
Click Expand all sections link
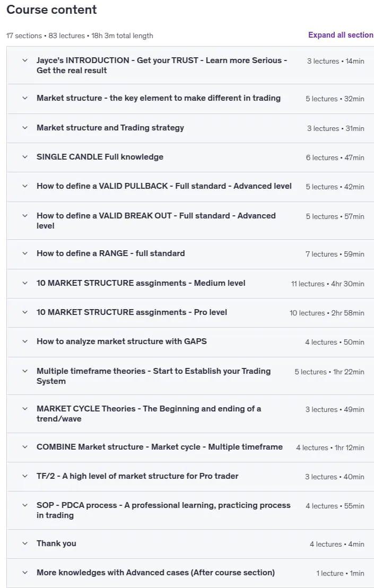point(341,35)
